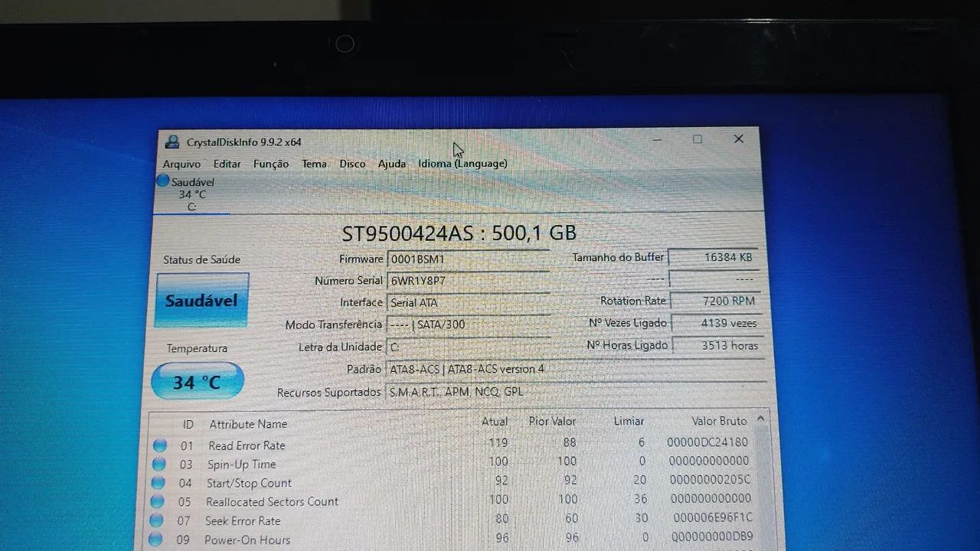Select the C: disk tab showing 34 °C

coord(191,194)
